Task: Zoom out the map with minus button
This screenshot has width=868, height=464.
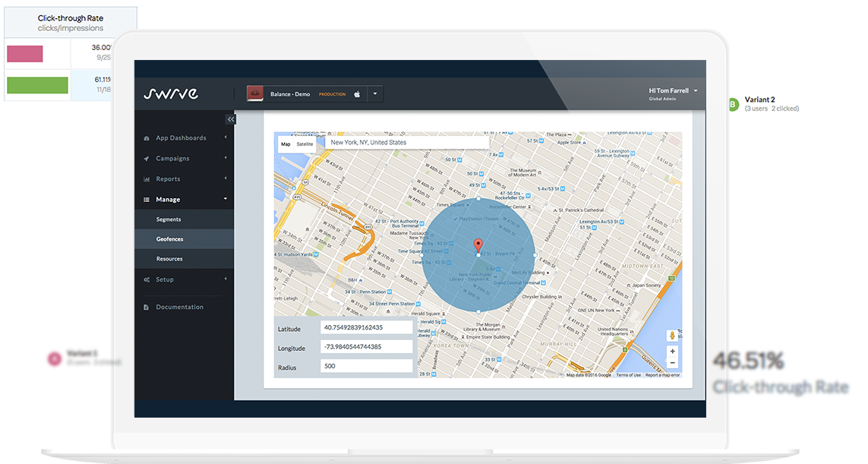Action: tap(672, 364)
